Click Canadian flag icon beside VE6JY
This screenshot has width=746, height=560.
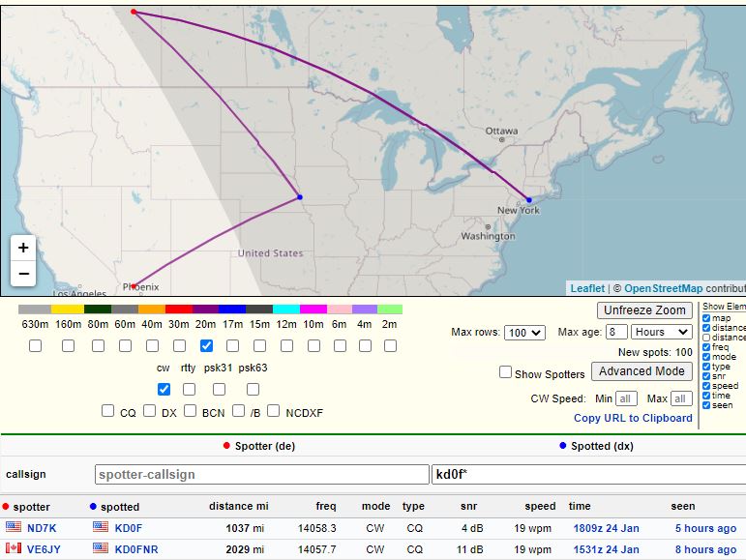click(x=14, y=548)
